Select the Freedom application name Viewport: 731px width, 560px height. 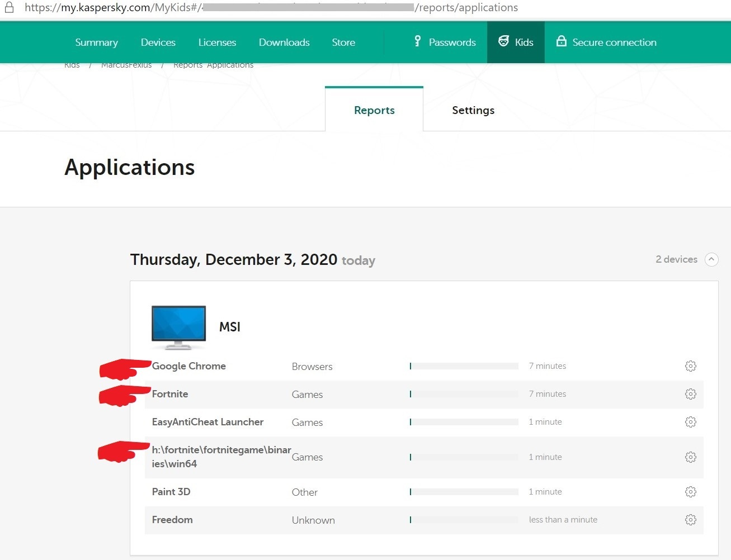(x=172, y=520)
